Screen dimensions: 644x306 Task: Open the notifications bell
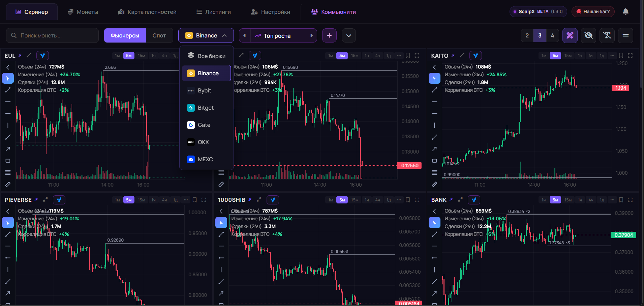click(625, 11)
